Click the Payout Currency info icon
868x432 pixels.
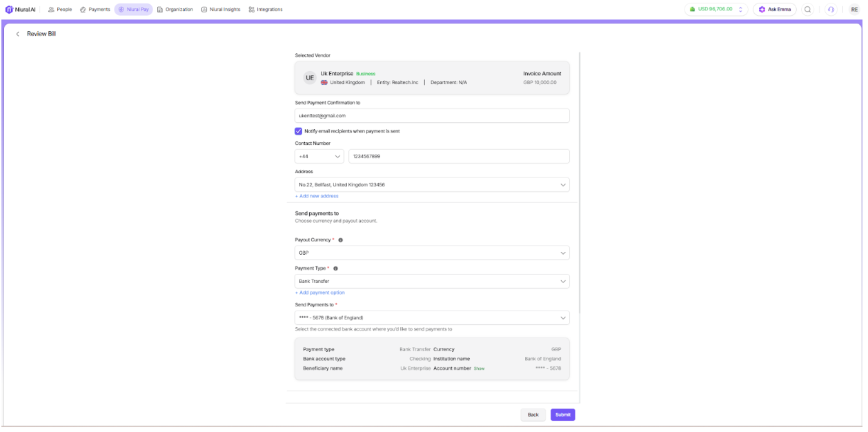pyautogui.click(x=341, y=240)
